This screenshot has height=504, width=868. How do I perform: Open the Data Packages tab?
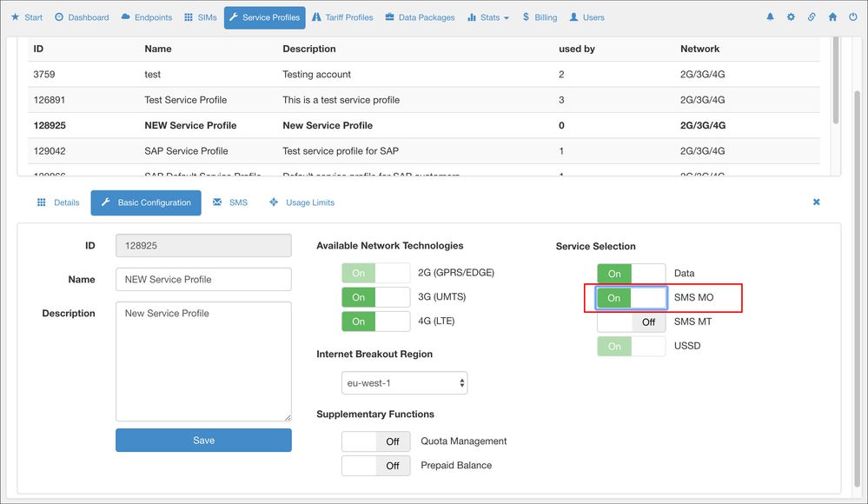tap(421, 17)
